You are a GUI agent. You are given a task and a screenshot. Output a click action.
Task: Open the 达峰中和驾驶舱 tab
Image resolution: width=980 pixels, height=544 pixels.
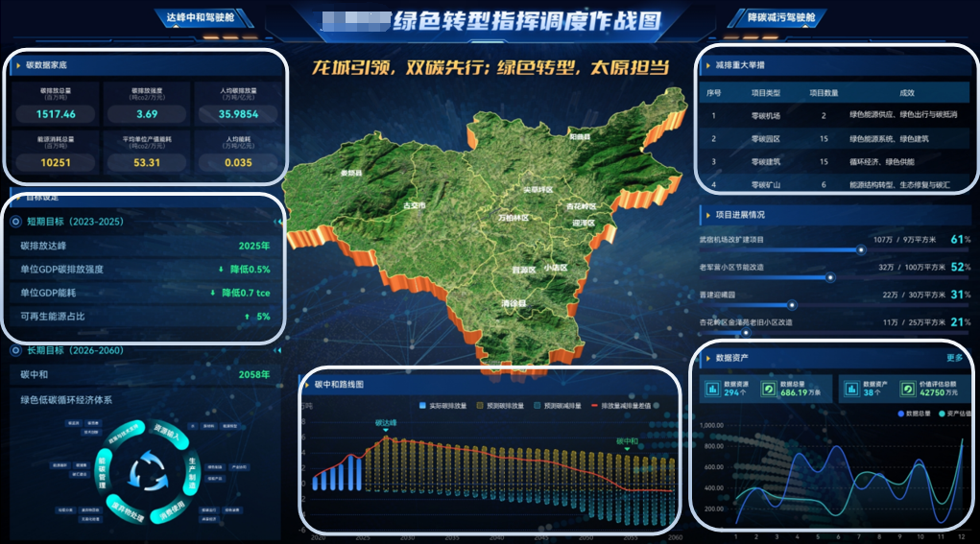[204, 17]
